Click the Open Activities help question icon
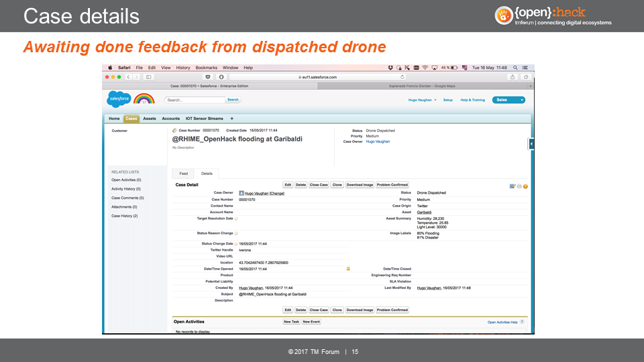The image size is (644, 362). (522, 322)
